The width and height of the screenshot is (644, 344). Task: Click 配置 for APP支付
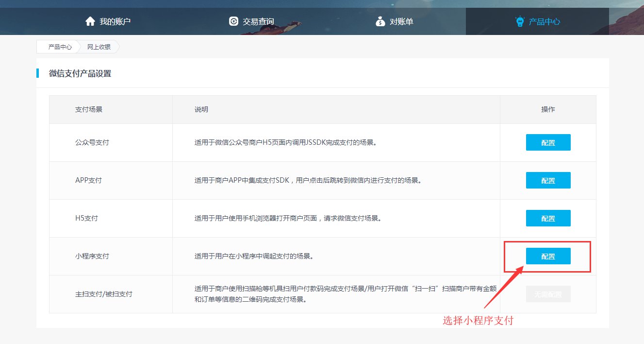pos(548,181)
